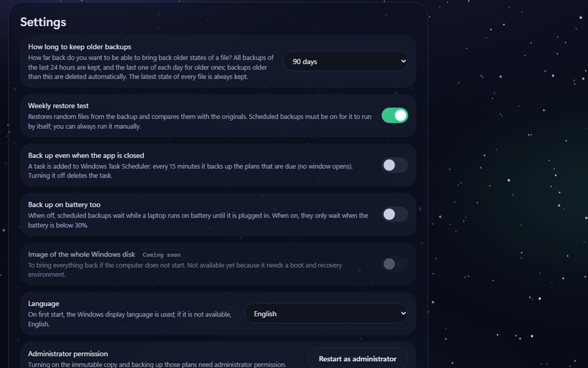Screen dimensions: 588x368
Task: Click the Image of the whole Windows disk title
Action: click(82, 254)
